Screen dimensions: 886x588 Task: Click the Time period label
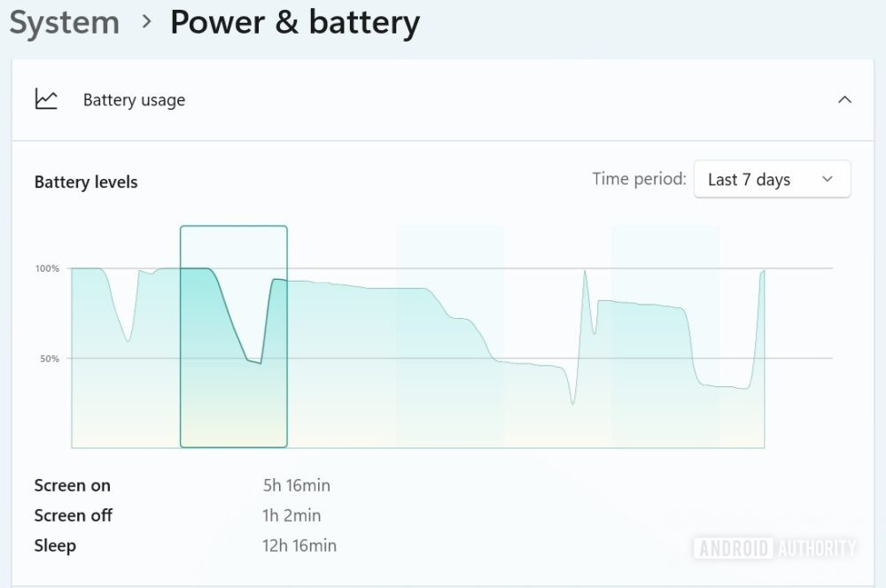639,179
